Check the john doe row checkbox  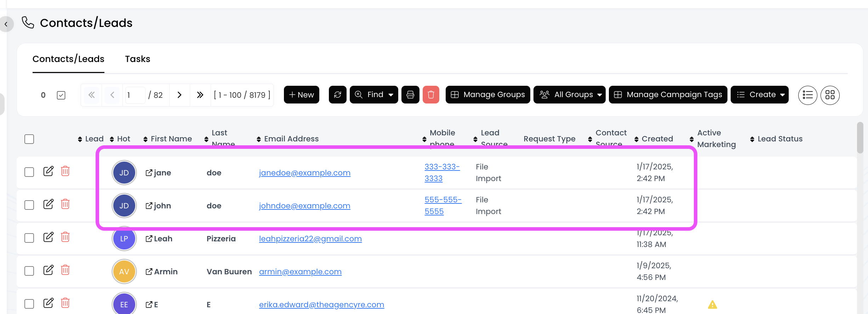click(x=29, y=205)
